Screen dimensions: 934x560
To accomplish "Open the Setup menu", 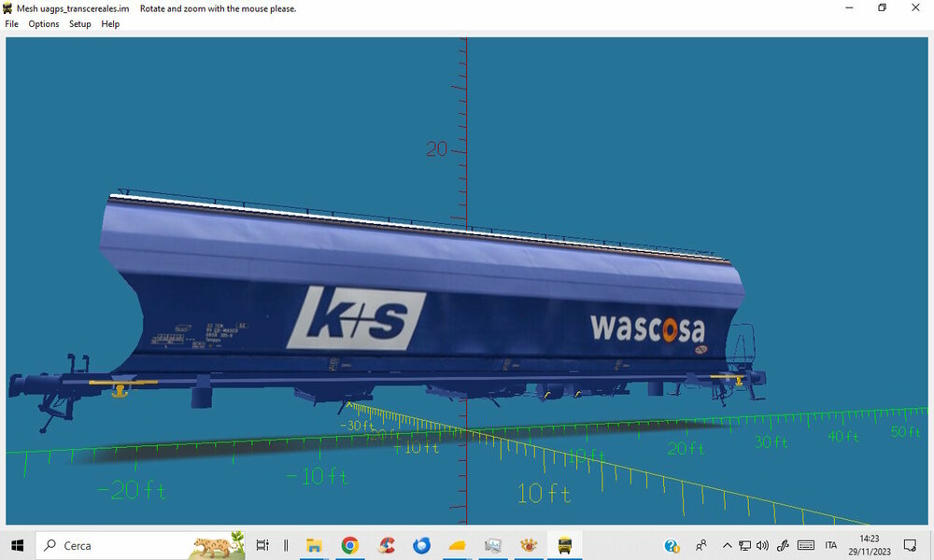I will (79, 24).
